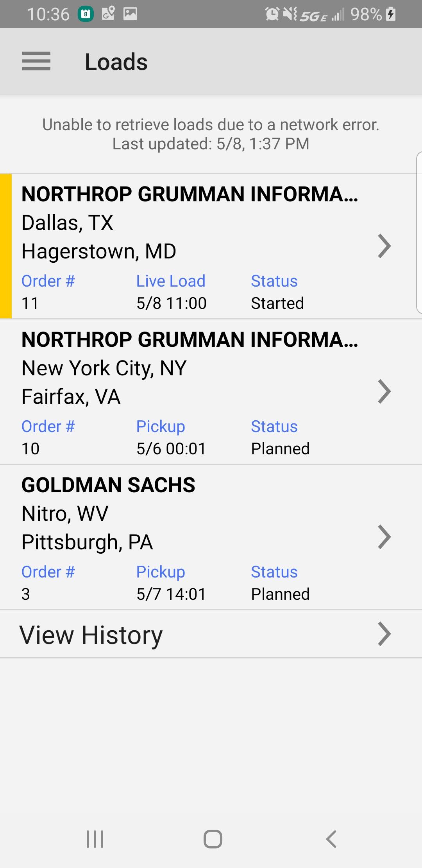This screenshot has height=868, width=422.
Task: Select the Goldman Sachs load title
Action: click(108, 485)
